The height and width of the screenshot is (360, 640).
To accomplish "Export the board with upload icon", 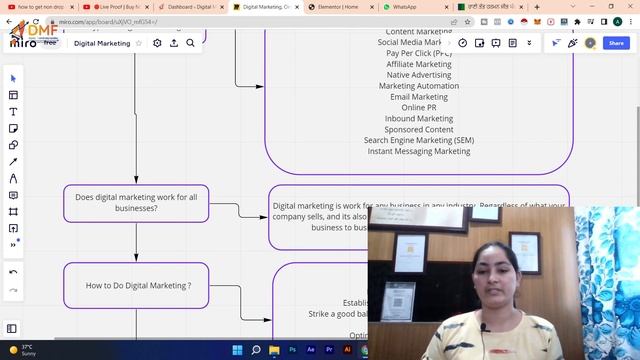I will (x=174, y=43).
